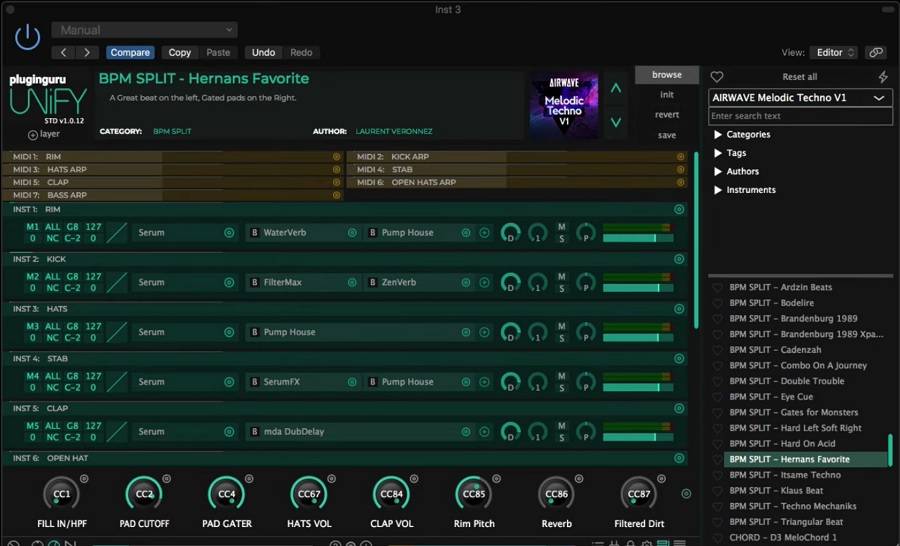Image resolution: width=900 pixels, height=546 pixels.
Task: Bypass the WaterVerb effect on INST 1
Action: click(255, 232)
